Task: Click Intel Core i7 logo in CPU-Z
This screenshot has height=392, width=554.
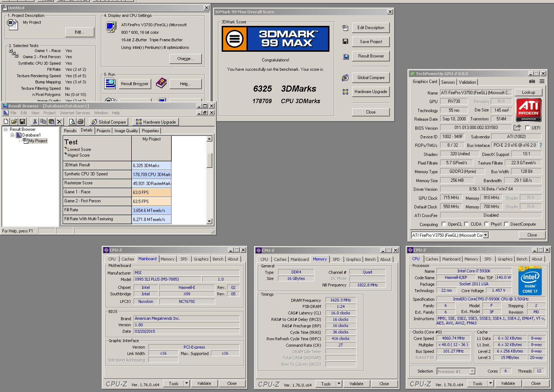Action: [x=530, y=281]
